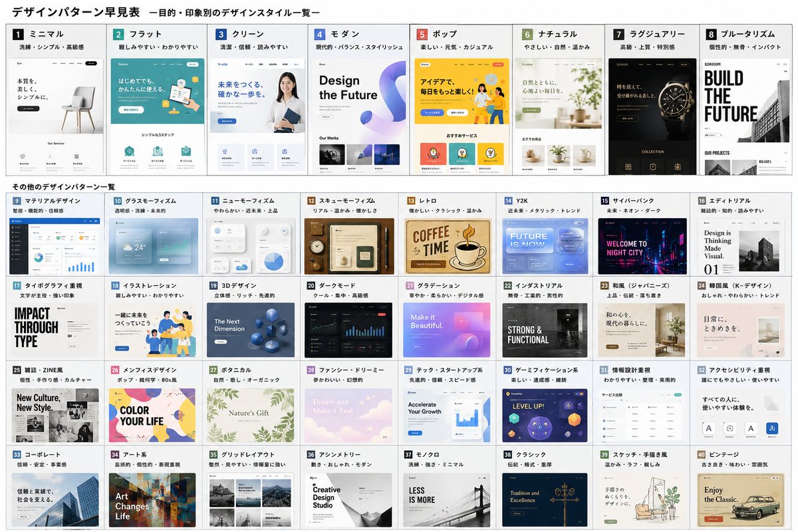
Task: Click the ミニマル design thumbnail with chair
Action: pyautogui.click(x=57, y=116)
